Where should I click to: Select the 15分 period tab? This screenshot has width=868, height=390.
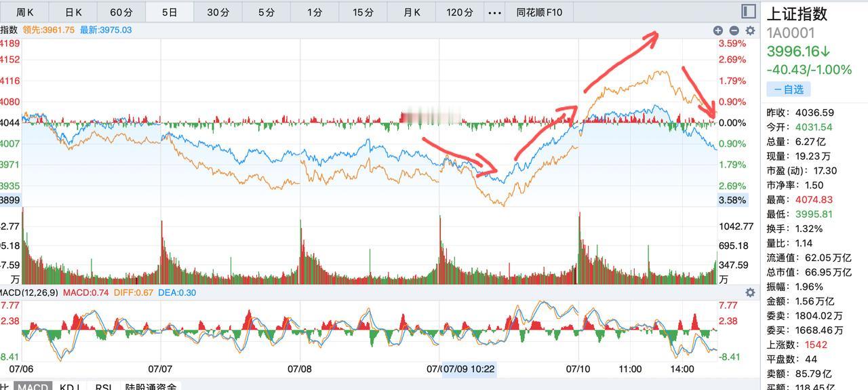(x=363, y=12)
